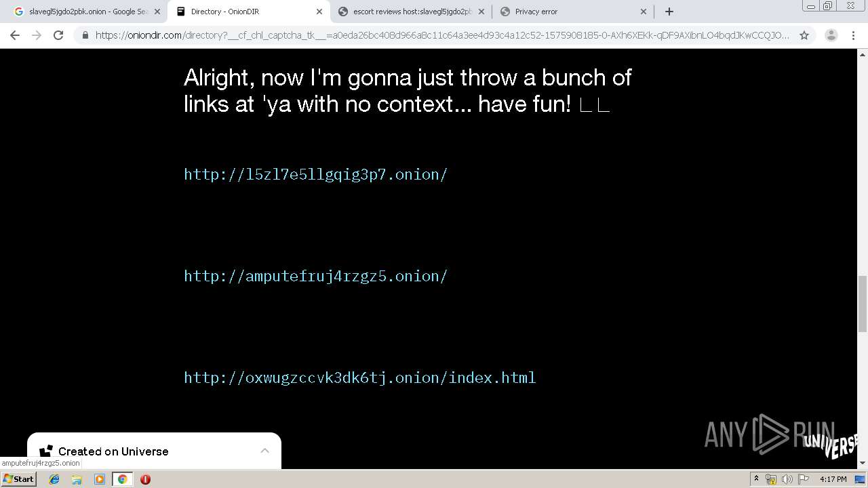This screenshot has height=488, width=868.
Task: Go forward to the next page
Action: pos(37,35)
